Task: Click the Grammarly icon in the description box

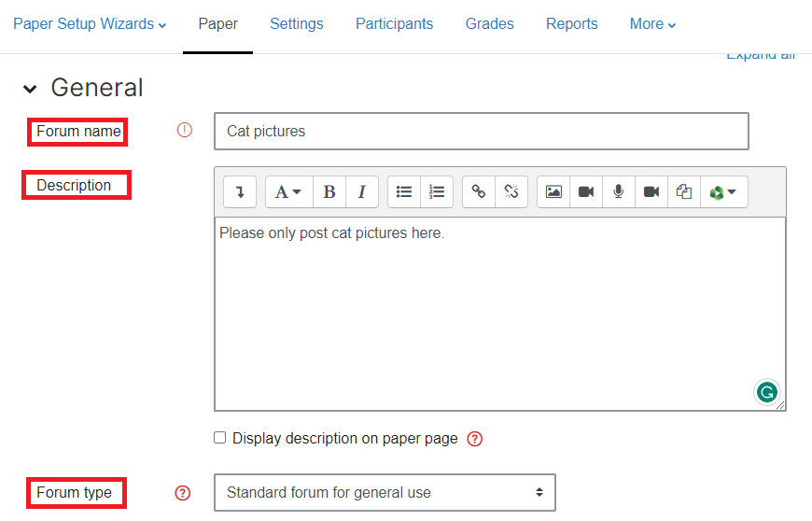Action: pyautogui.click(x=766, y=392)
